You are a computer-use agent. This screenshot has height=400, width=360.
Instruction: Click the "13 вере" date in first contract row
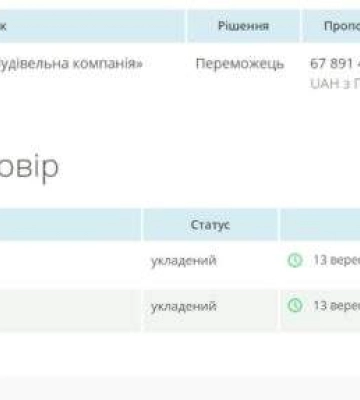click(x=336, y=260)
